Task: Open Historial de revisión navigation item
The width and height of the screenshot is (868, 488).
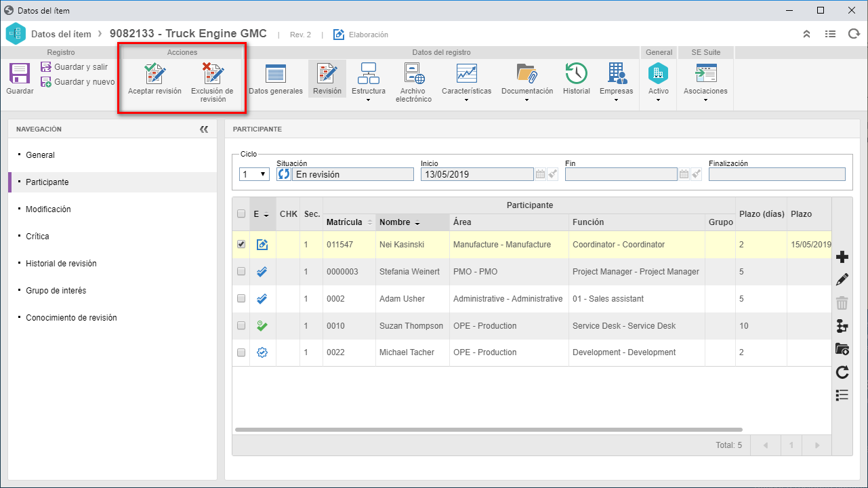Action: 61,264
